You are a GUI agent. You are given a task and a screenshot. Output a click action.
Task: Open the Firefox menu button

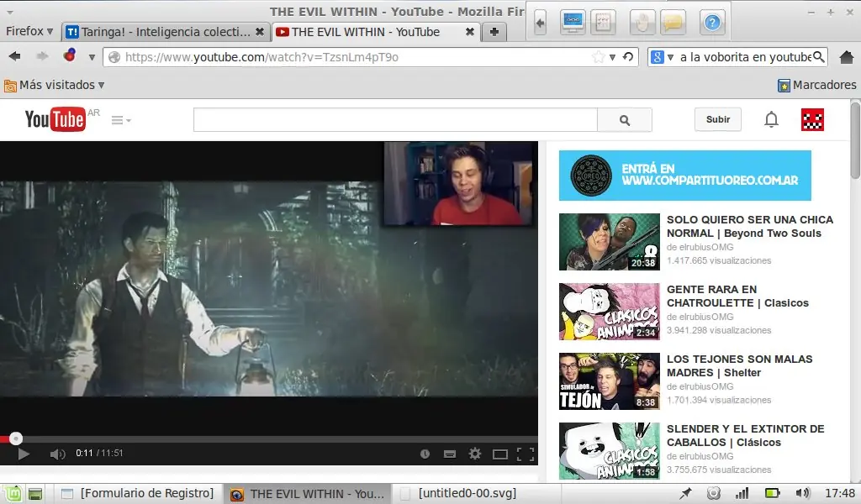coord(29,31)
